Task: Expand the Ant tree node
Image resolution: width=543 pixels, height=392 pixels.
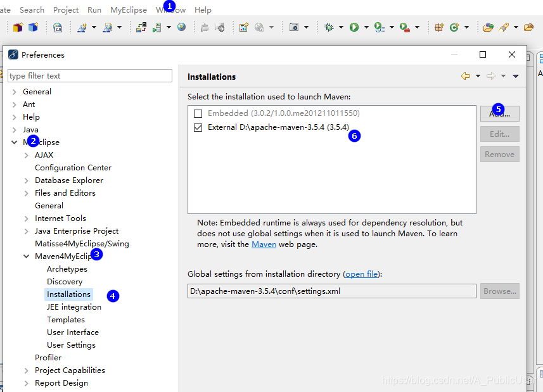Action: [x=14, y=104]
